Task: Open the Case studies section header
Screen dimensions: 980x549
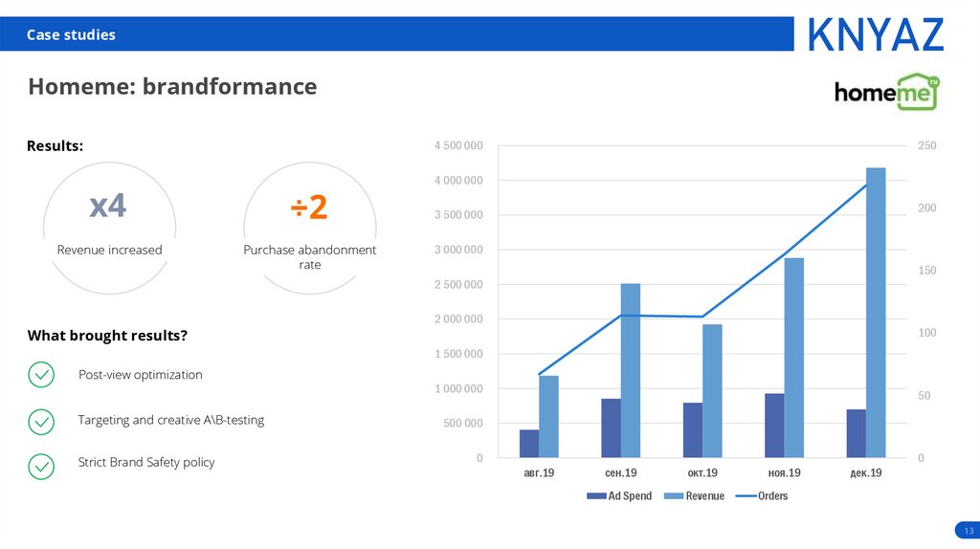Action: coord(71,34)
